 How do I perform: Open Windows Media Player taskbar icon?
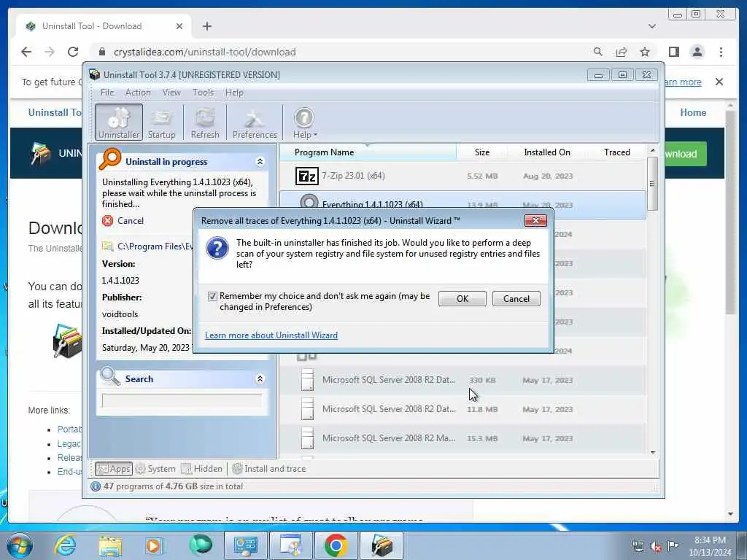[x=154, y=545]
